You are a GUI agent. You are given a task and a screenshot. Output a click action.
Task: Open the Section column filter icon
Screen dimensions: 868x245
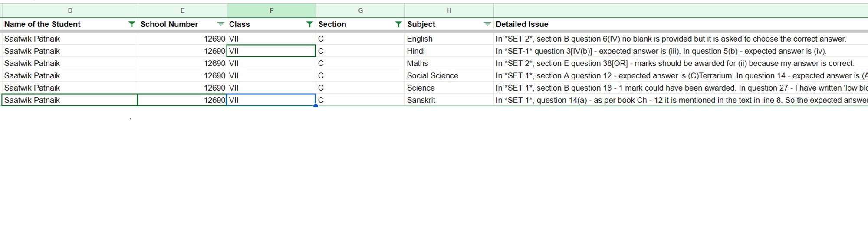398,24
